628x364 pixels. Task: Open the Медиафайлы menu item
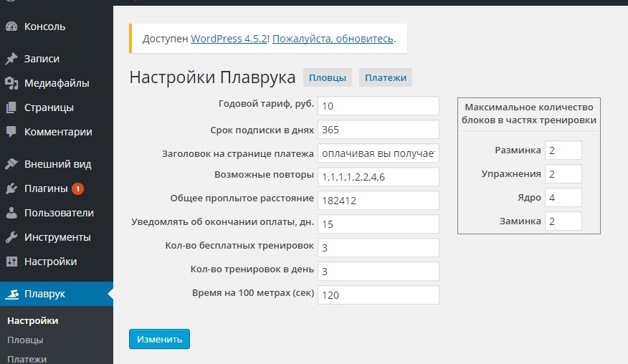[x=57, y=83]
